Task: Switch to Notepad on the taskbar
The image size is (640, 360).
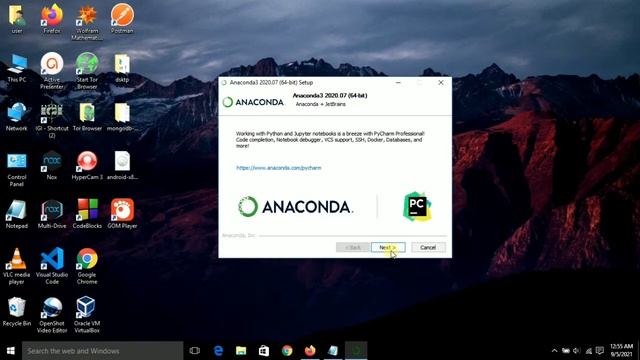Action: click(333, 351)
